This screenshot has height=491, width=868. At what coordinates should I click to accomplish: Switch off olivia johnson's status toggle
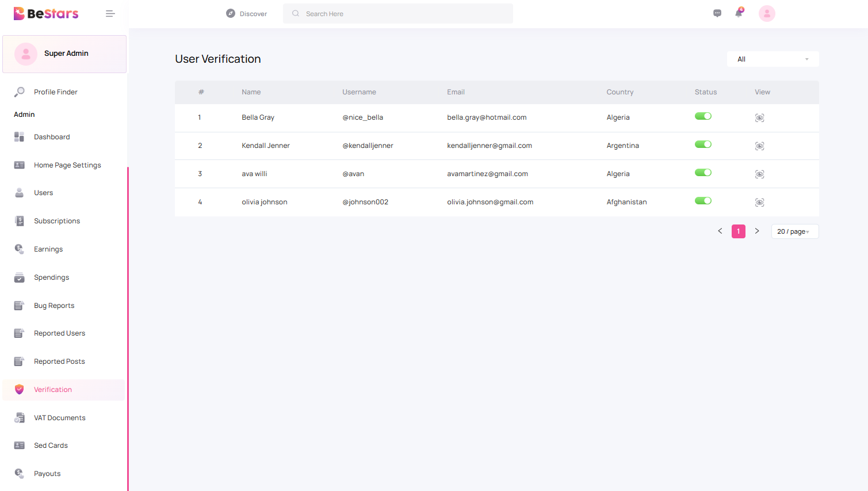(x=703, y=201)
